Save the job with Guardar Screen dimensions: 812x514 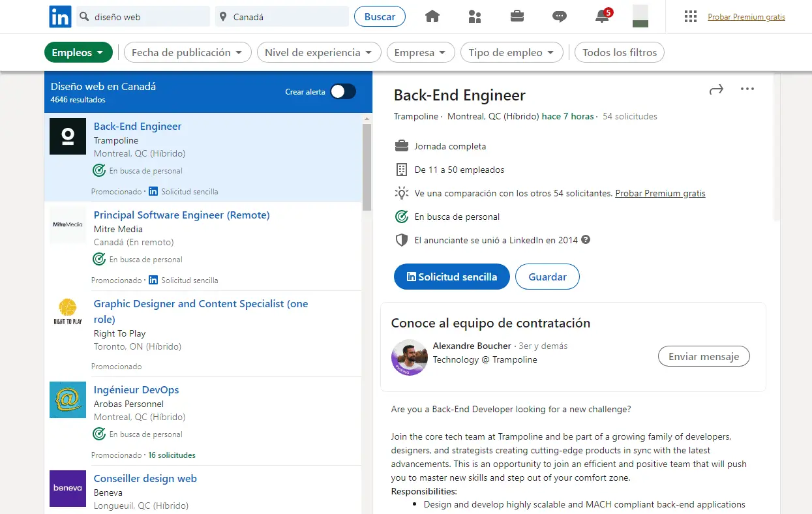[x=547, y=277]
